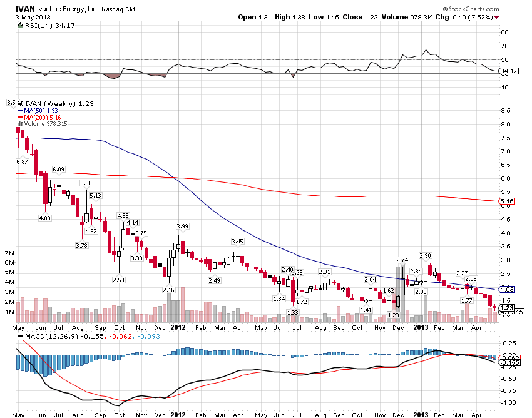Click the 5.13 high price annotation
This screenshot has width=532, height=418.
click(x=95, y=196)
